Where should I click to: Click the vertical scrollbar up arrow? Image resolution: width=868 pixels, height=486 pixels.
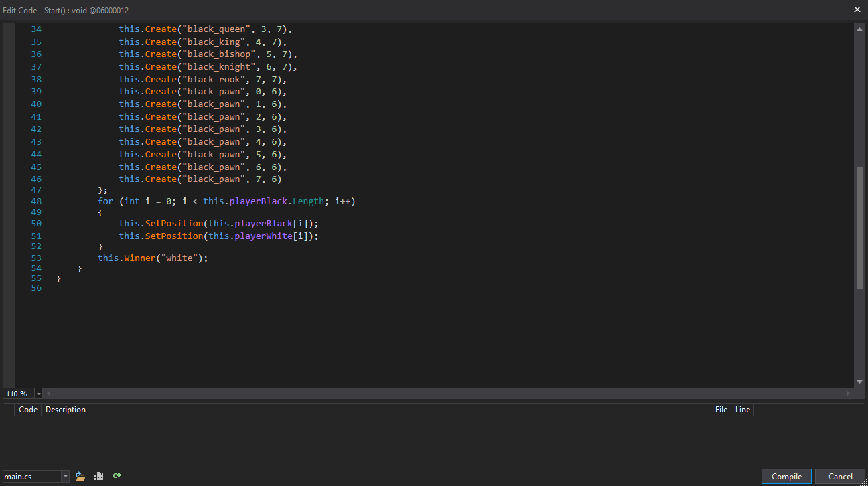859,29
